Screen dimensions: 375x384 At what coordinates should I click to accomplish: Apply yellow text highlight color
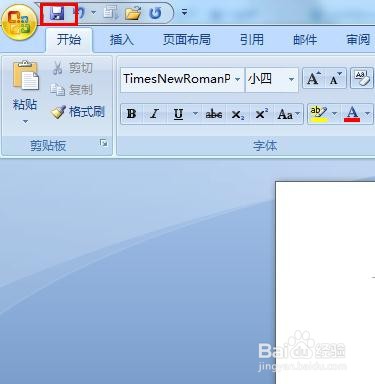(318, 114)
